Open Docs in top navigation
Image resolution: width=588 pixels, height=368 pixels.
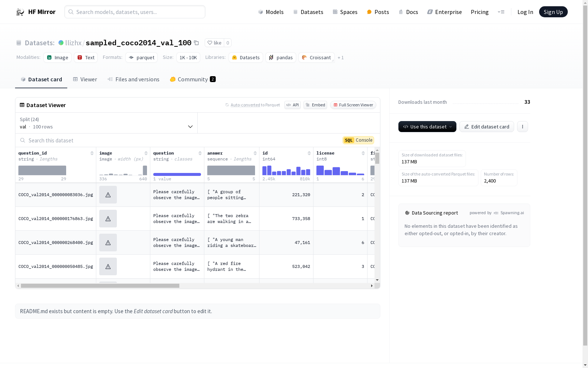point(408,12)
